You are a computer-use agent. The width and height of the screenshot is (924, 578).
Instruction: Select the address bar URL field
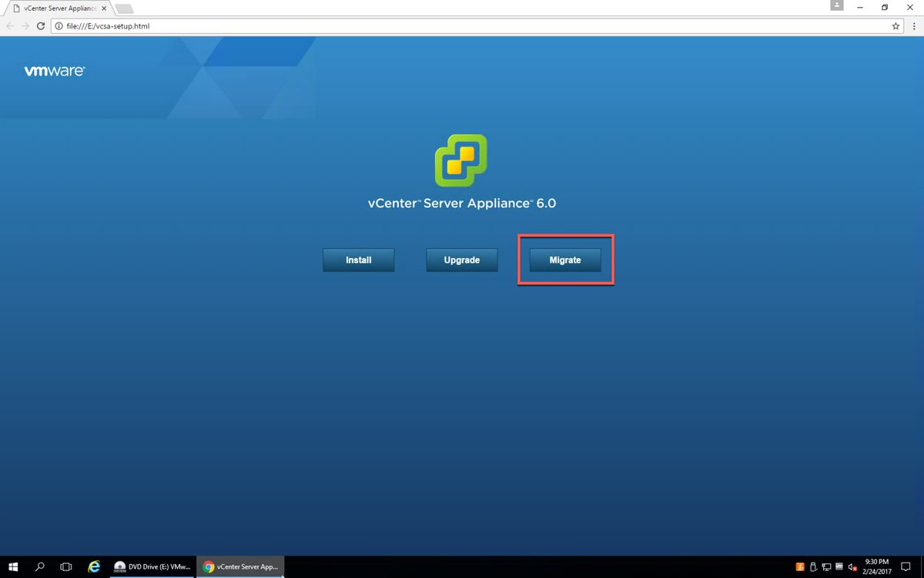point(477,26)
